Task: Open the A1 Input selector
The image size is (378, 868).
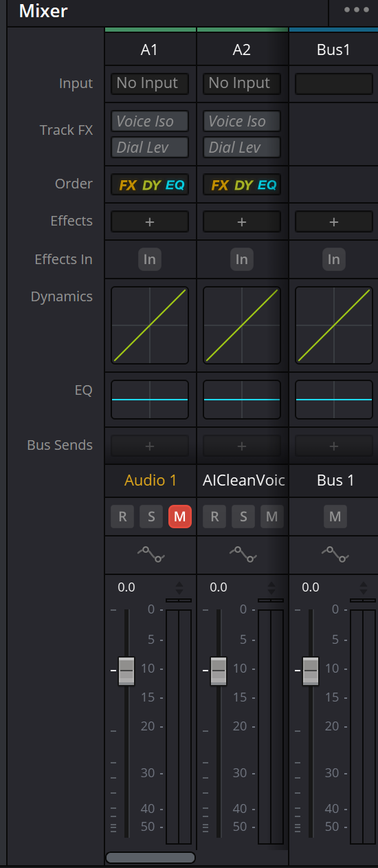Action: [150, 83]
